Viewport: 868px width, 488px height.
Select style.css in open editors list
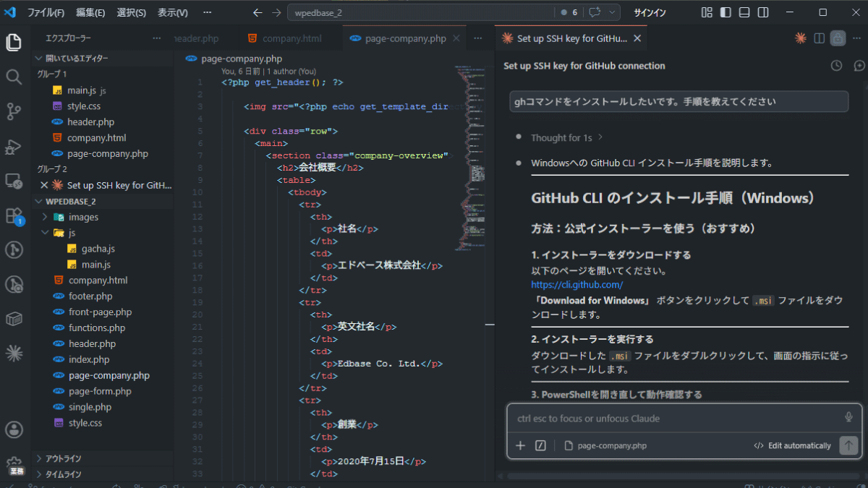(84, 106)
